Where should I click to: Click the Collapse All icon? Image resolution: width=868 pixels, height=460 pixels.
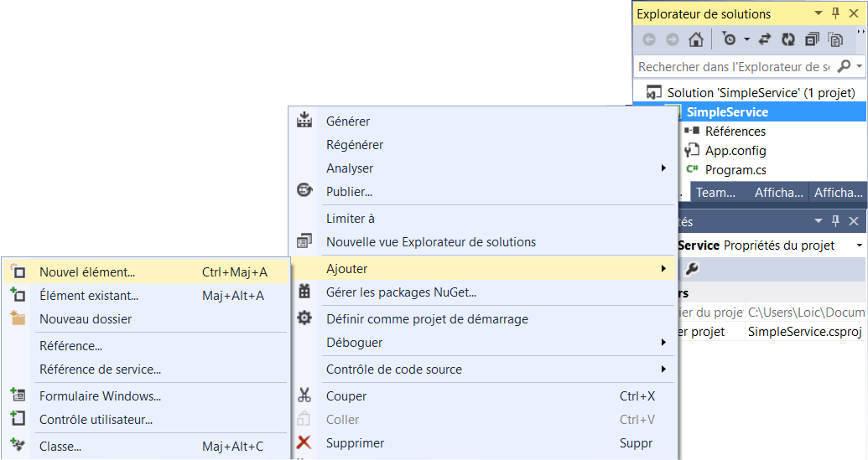(x=812, y=39)
